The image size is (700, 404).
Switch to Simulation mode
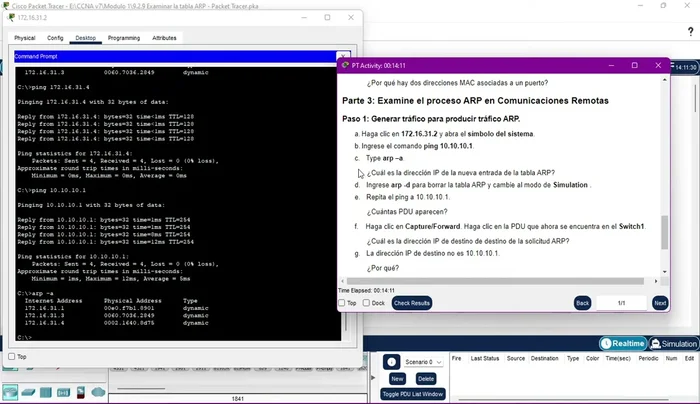674,344
